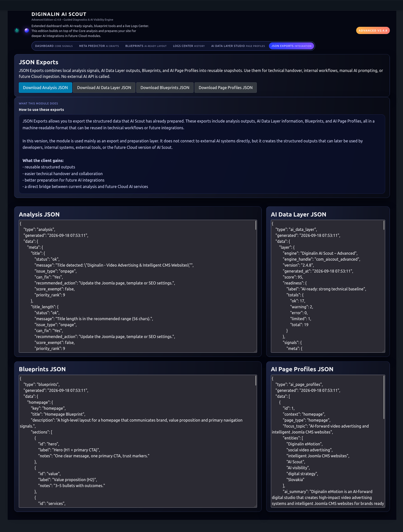Click the "AI Page Profiles JSON" panel heading
Viewport: 403px width, 532px height.
point(302,369)
